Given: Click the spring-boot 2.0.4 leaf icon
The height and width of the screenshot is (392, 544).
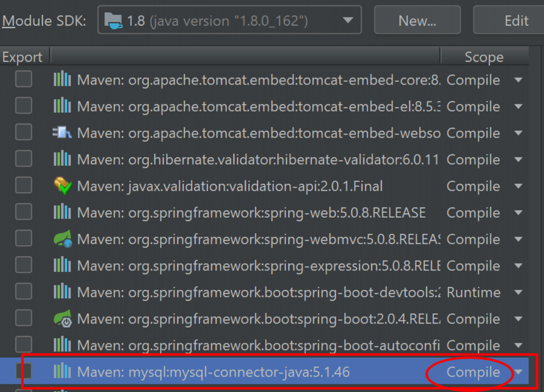Looking at the screenshot, I should click(62, 319).
